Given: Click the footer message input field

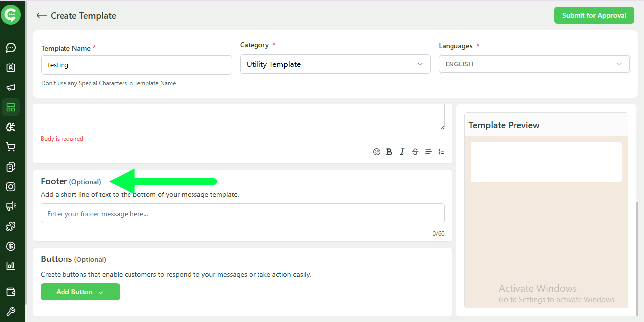Looking at the screenshot, I should coord(242,213).
